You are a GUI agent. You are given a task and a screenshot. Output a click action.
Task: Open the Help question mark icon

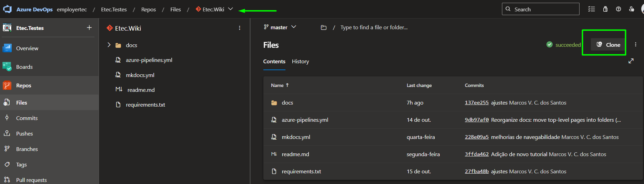(618, 9)
